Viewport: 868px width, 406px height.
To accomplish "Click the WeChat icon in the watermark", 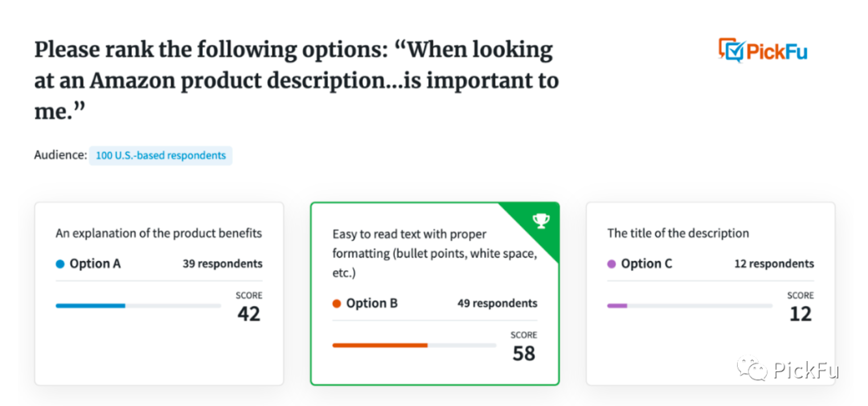I will pyautogui.click(x=753, y=369).
